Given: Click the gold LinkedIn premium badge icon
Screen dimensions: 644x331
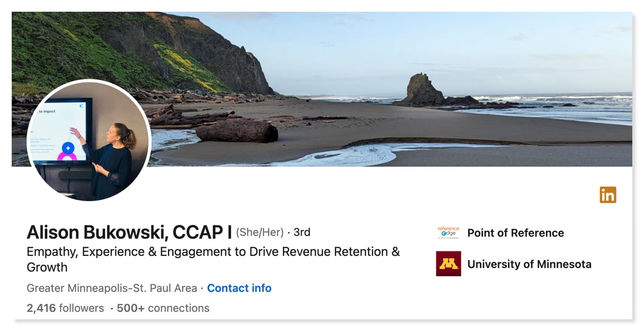Looking at the screenshot, I should pyautogui.click(x=608, y=195).
